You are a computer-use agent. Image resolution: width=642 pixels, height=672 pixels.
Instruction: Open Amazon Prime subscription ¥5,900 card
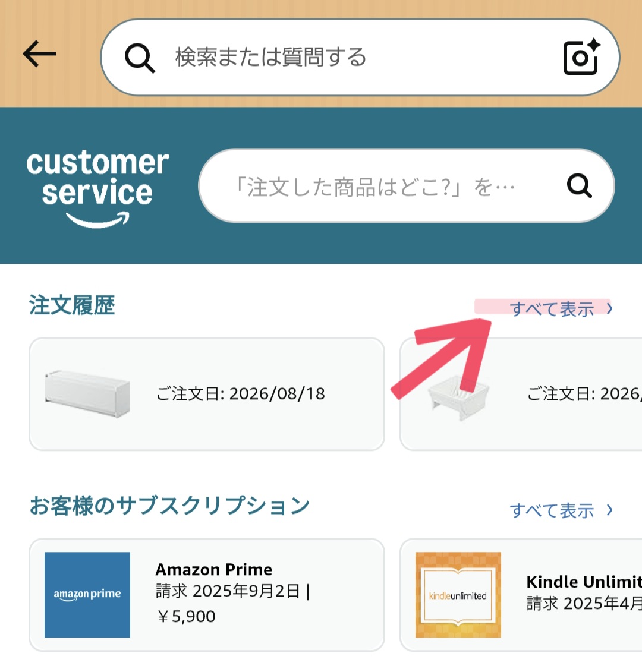[x=207, y=595]
